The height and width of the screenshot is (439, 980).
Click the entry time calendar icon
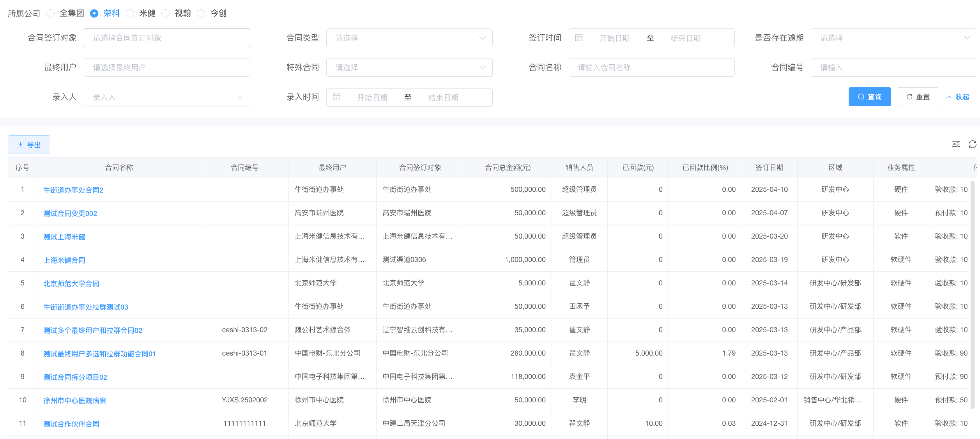click(336, 97)
